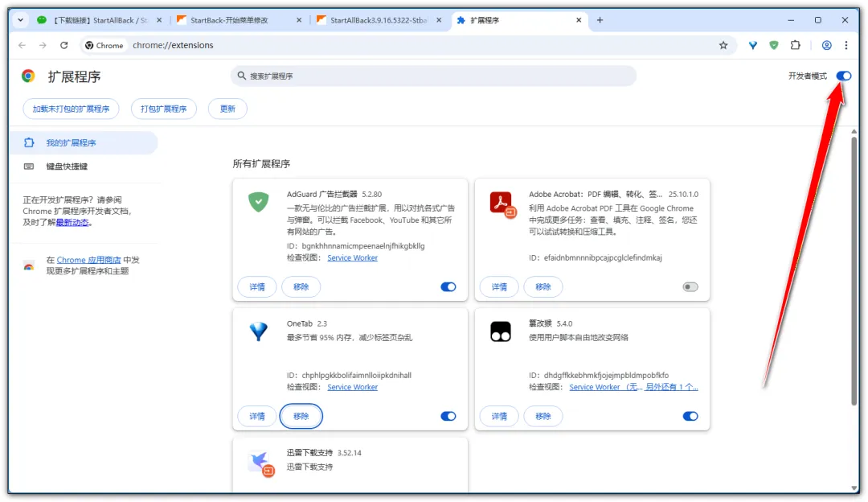
Task: Click the scrollbar up arrow
Action: [854, 132]
